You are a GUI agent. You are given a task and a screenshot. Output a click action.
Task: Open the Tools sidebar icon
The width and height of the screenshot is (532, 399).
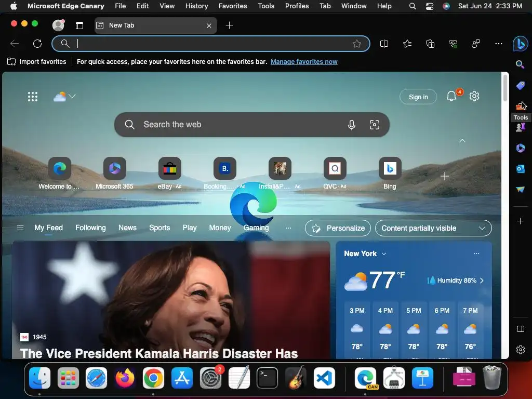pos(520,106)
